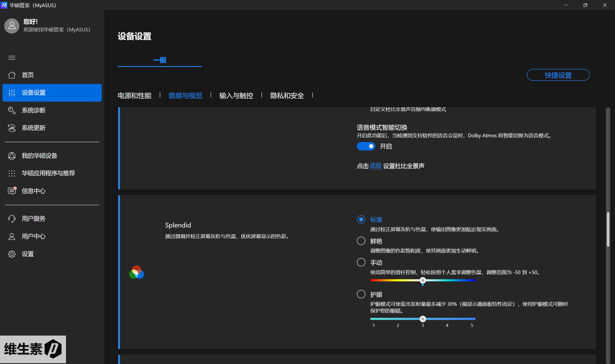Click the hamburger menu icon in sidebar
This screenshot has height=364, width=615.
(12, 58)
